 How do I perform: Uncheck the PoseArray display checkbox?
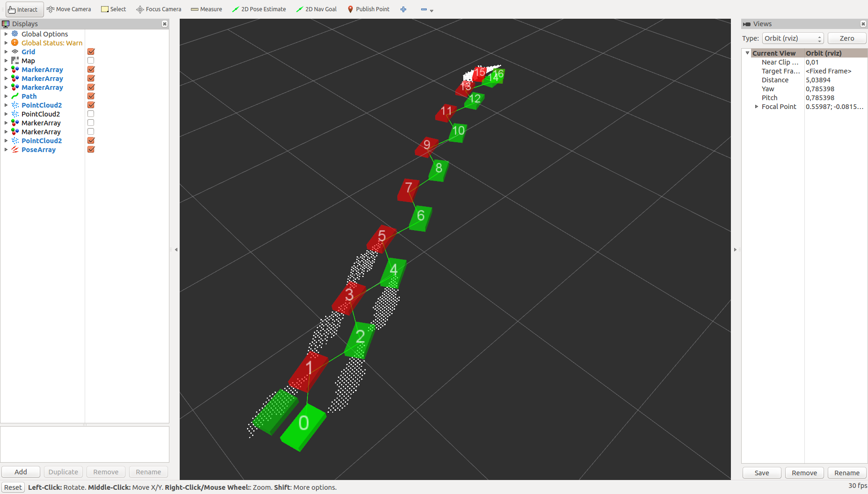click(91, 150)
